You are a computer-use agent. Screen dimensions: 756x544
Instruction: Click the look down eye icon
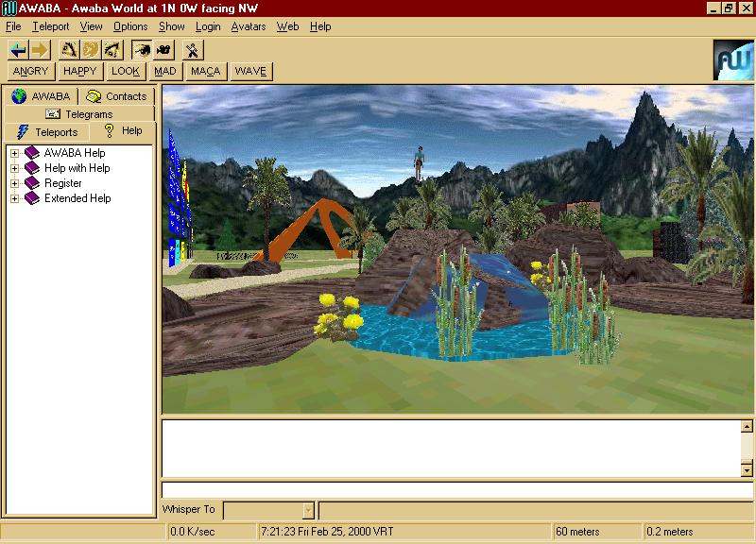[x=112, y=50]
